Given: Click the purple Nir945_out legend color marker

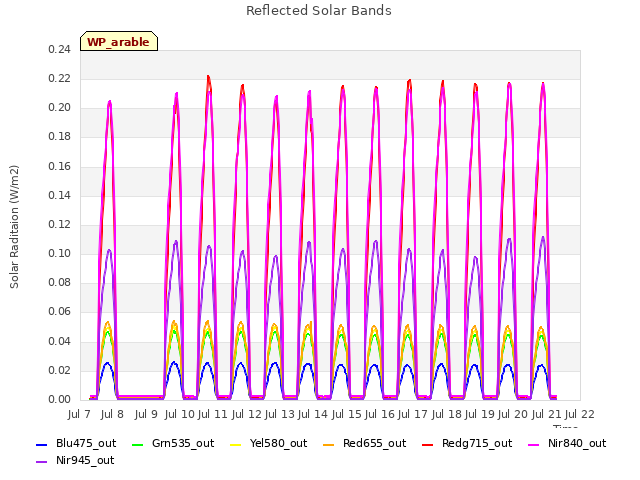Looking at the screenshot, I should pos(42,462).
